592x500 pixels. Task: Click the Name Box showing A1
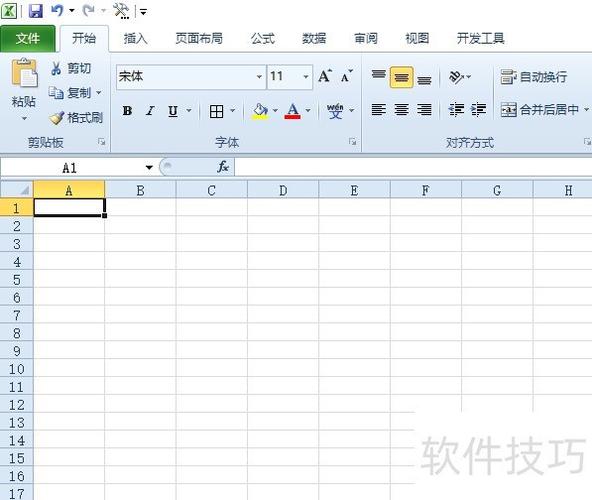(x=71, y=167)
